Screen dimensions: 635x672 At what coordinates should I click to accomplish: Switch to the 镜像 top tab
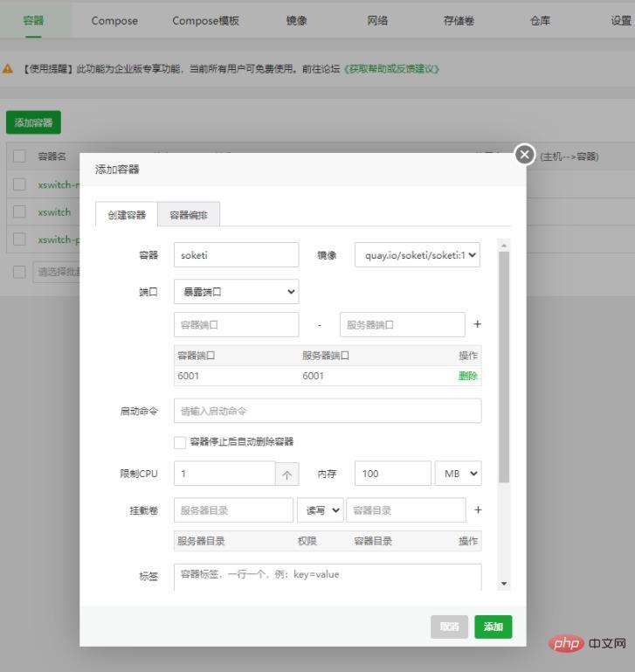[296, 21]
